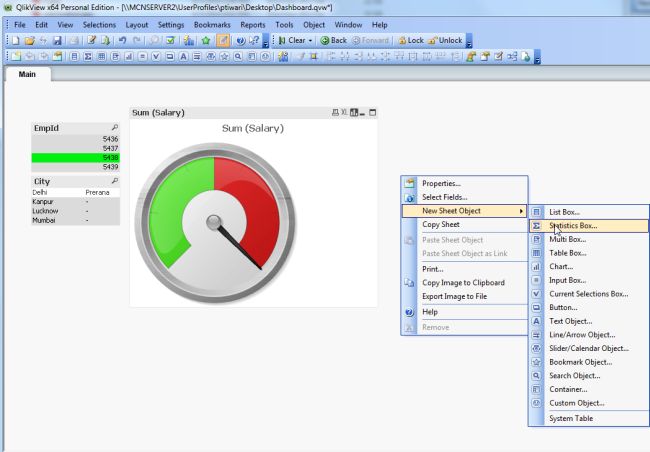The width and height of the screenshot is (650, 452).
Task: Select Slider/Calendar Object... from the submenu
Action: pyautogui.click(x=589, y=348)
